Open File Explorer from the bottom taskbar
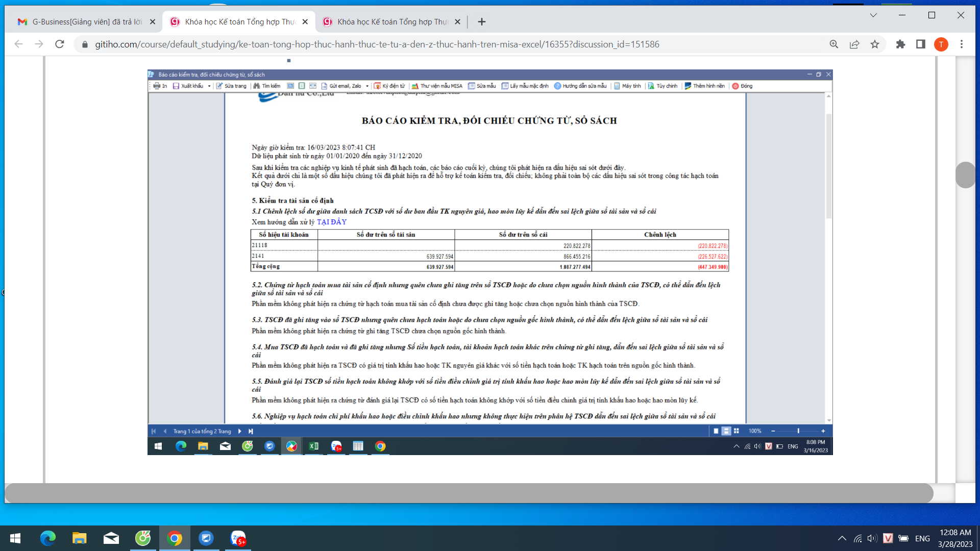Screen dimensions: 980x551 tap(79, 538)
